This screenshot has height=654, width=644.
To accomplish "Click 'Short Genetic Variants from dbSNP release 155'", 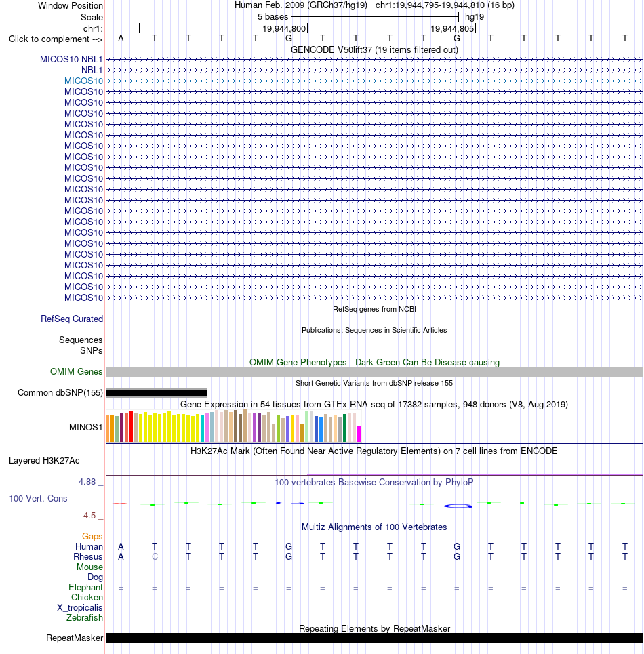I will click(x=374, y=383).
